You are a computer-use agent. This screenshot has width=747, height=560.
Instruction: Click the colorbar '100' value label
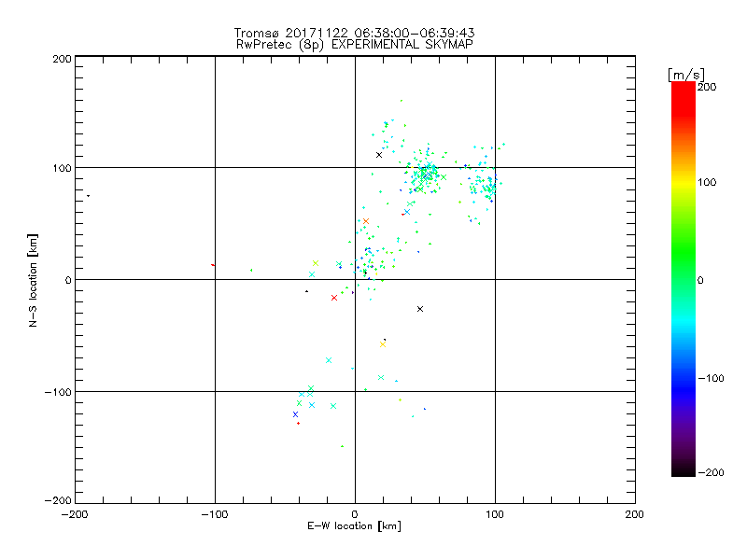[707, 182]
